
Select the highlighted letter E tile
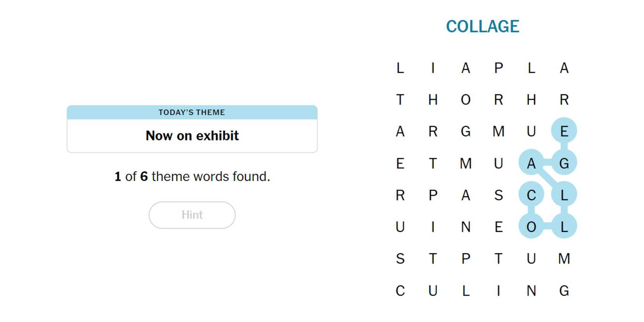coord(564,131)
